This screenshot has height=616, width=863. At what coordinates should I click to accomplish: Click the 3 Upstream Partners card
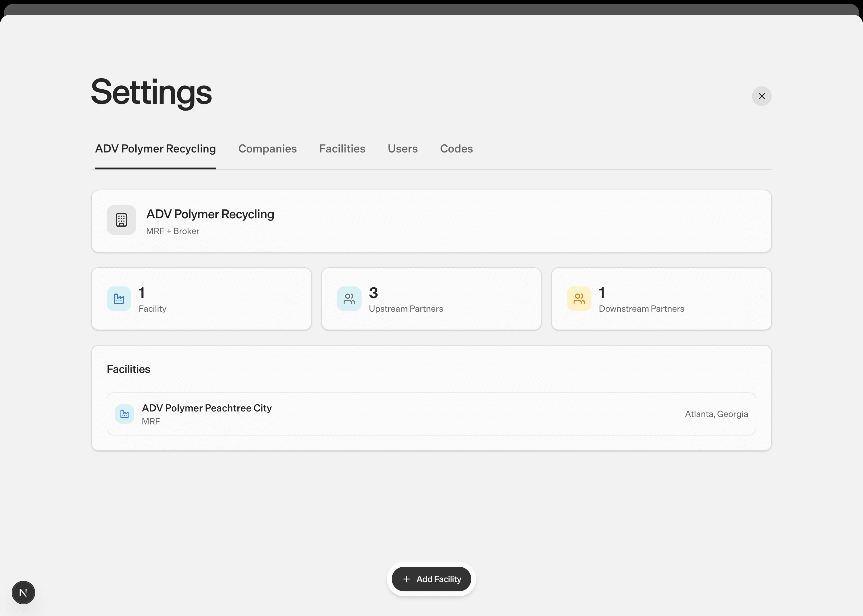pyautogui.click(x=431, y=299)
